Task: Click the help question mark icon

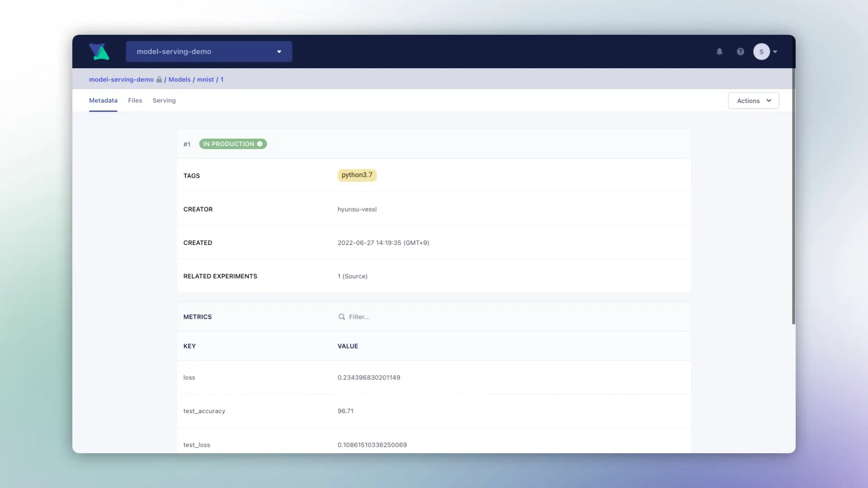Action: pyautogui.click(x=740, y=52)
